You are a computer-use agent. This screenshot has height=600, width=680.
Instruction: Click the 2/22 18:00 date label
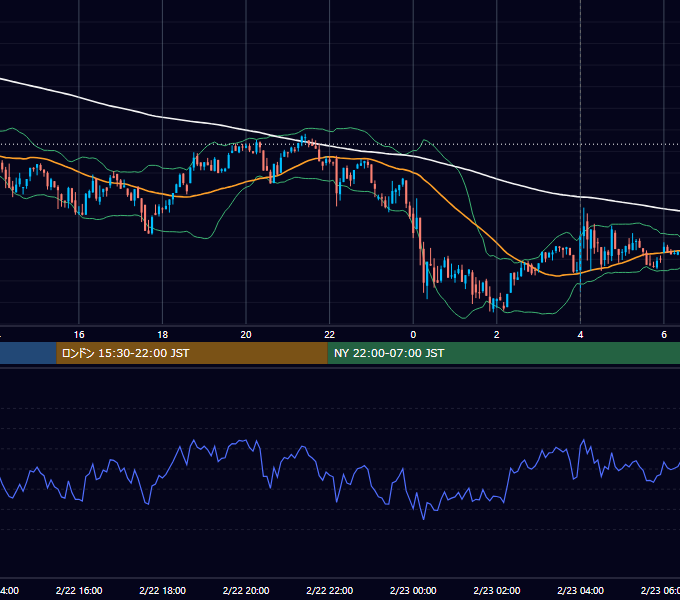point(162,590)
